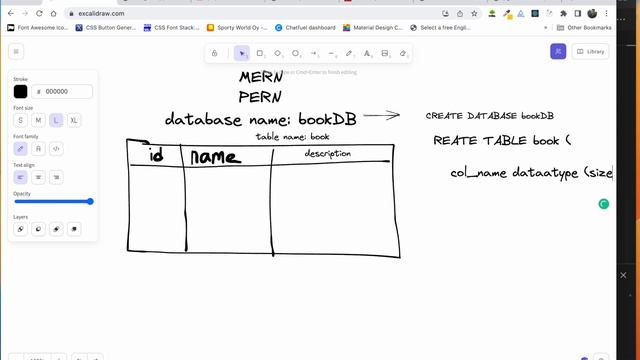This screenshot has height=360, width=640.
Task: Open the Other Bookmarks folder
Action: (584, 28)
